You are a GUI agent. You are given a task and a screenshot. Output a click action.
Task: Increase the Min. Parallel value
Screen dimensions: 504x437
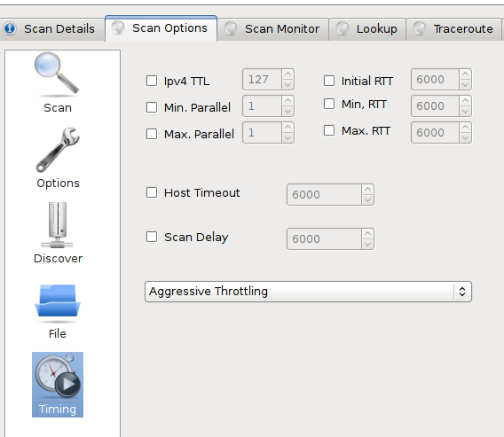[287, 101]
